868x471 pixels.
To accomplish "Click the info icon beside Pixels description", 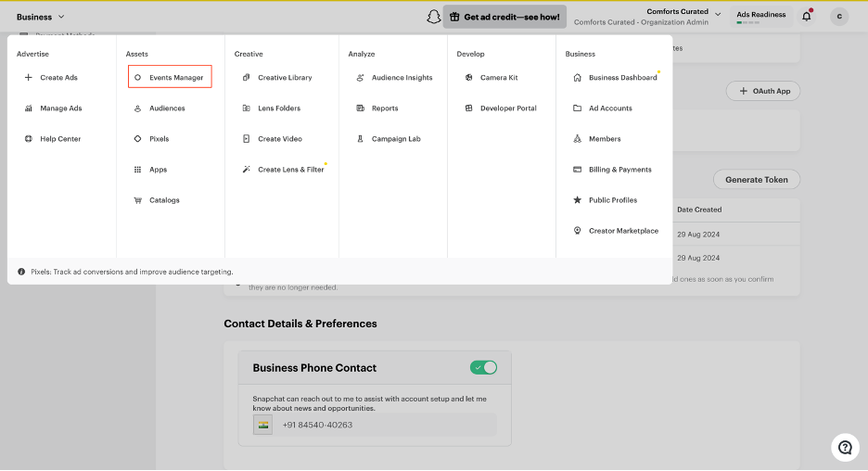I will pyautogui.click(x=21, y=272).
